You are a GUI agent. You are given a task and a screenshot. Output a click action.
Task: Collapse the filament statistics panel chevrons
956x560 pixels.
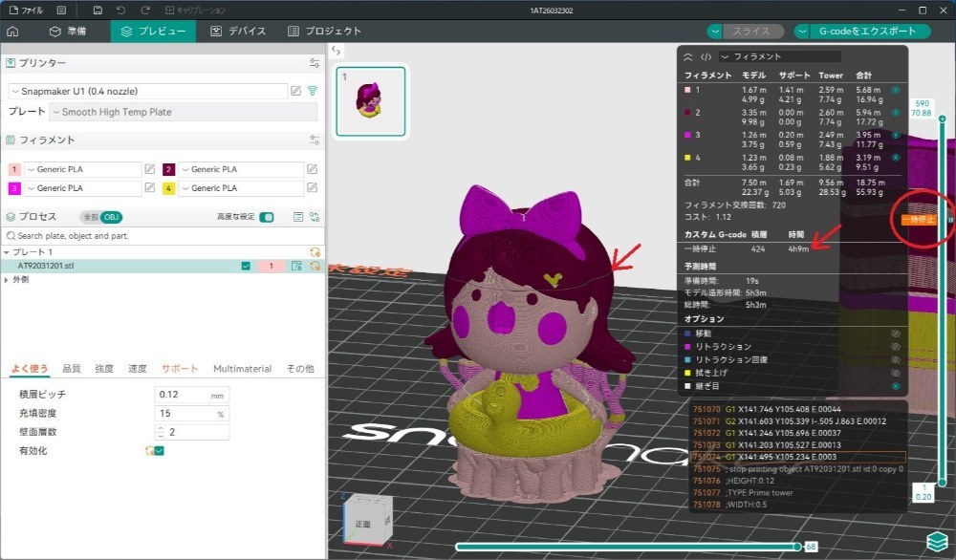point(687,56)
